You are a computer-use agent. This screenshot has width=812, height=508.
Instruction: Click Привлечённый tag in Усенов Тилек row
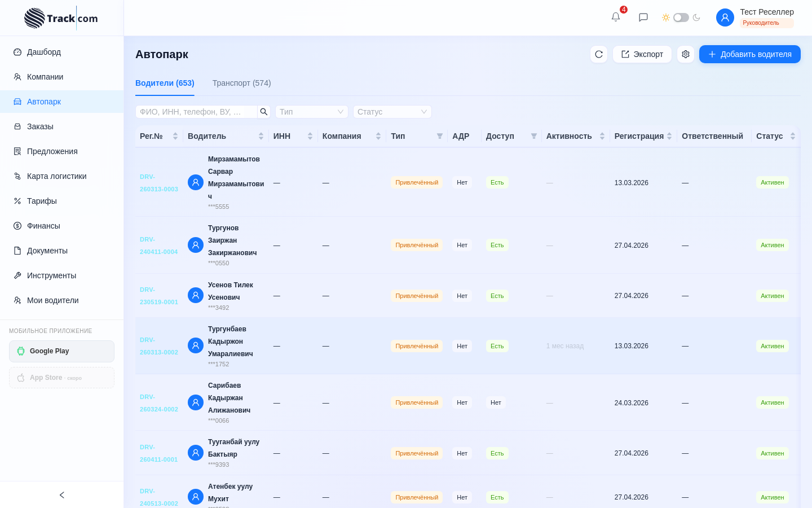417,296
